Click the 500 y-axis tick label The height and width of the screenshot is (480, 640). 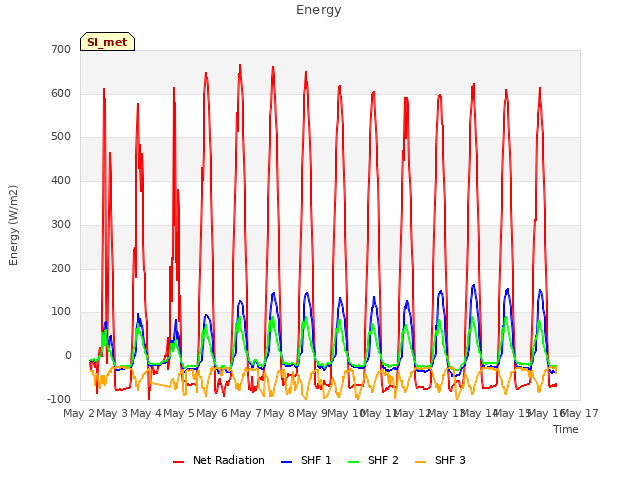tap(61, 137)
